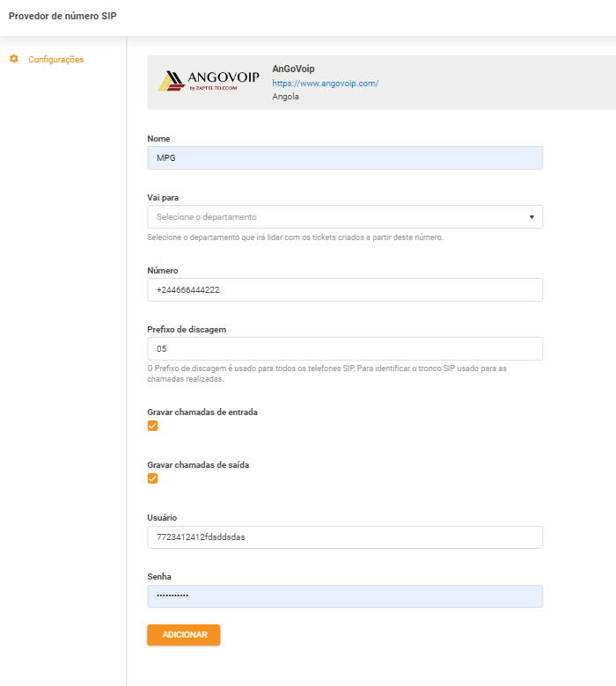Select the Usuário text field
The height and width of the screenshot is (686, 616).
344,537
